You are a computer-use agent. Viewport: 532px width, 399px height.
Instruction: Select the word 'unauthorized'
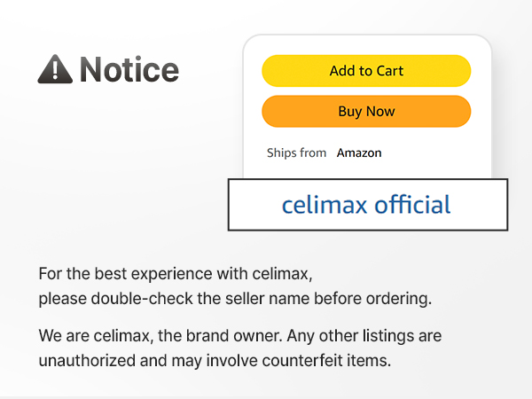coord(87,360)
